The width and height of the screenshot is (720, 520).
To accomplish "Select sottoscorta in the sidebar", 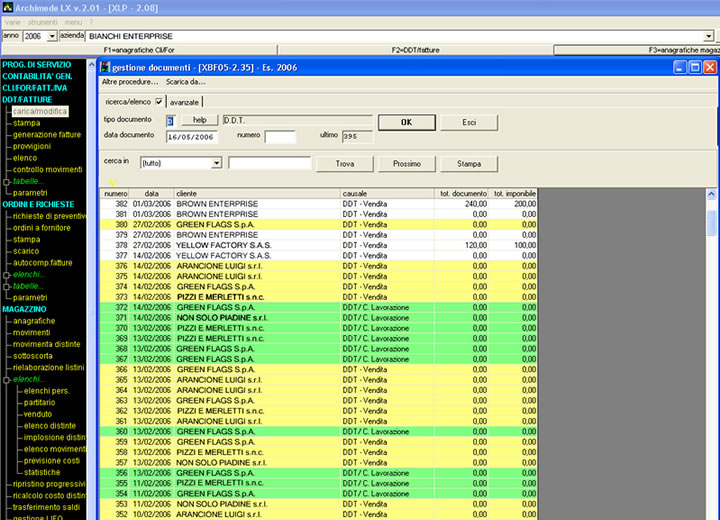I will 33,356.
